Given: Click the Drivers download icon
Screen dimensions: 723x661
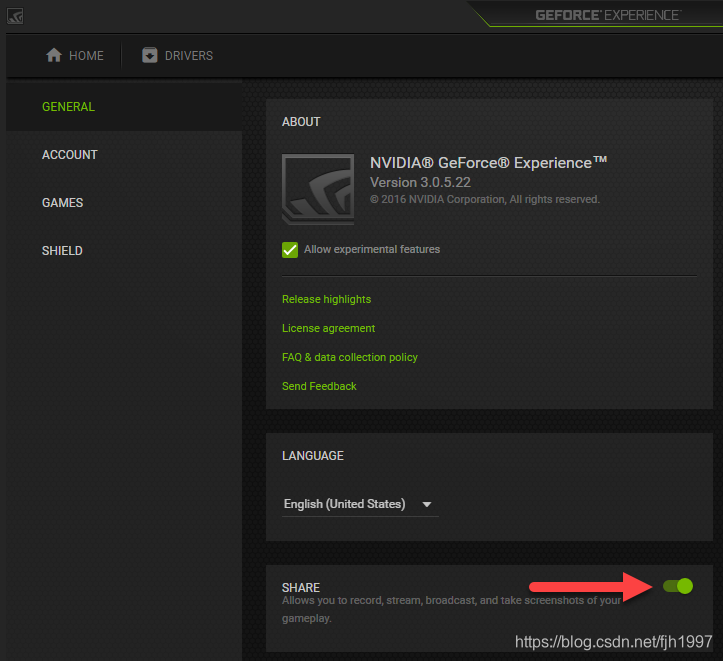Looking at the screenshot, I should click(150, 55).
